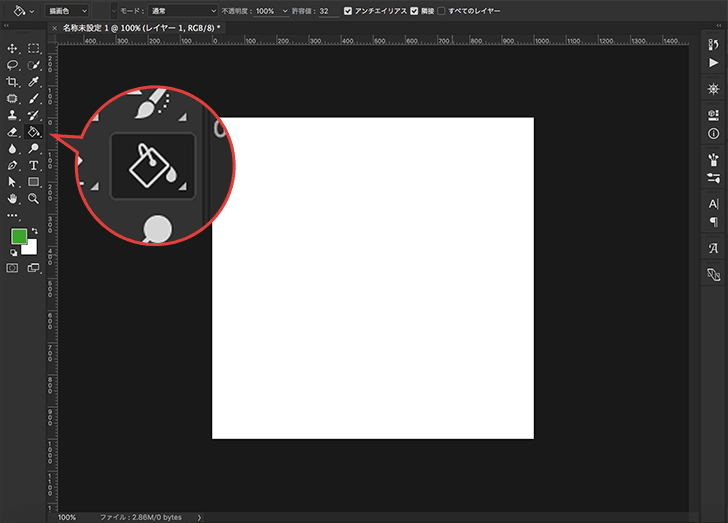Select the Path Selection arrow tool
This screenshot has height=523, width=728.
point(12,182)
